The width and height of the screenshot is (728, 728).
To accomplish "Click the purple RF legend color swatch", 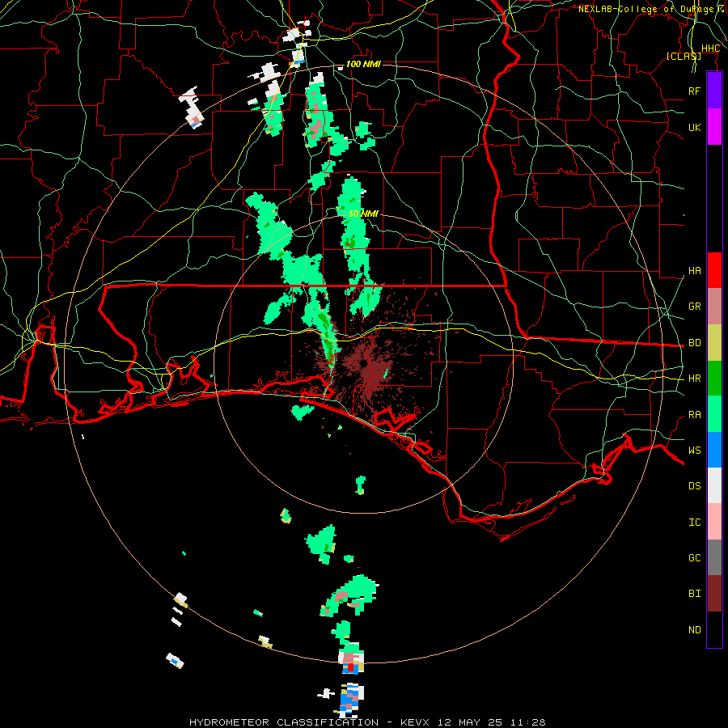I will click(714, 91).
